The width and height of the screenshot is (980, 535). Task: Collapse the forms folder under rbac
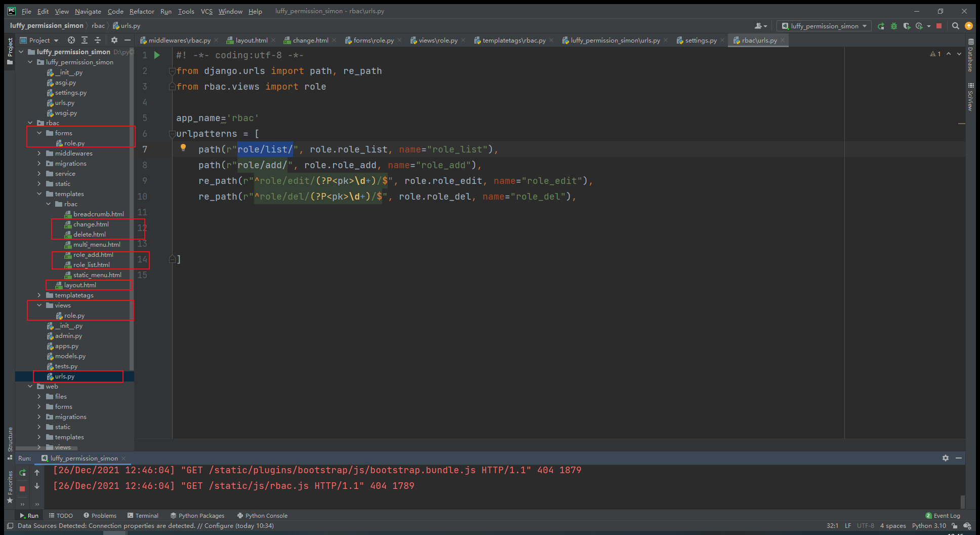point(39,133)
